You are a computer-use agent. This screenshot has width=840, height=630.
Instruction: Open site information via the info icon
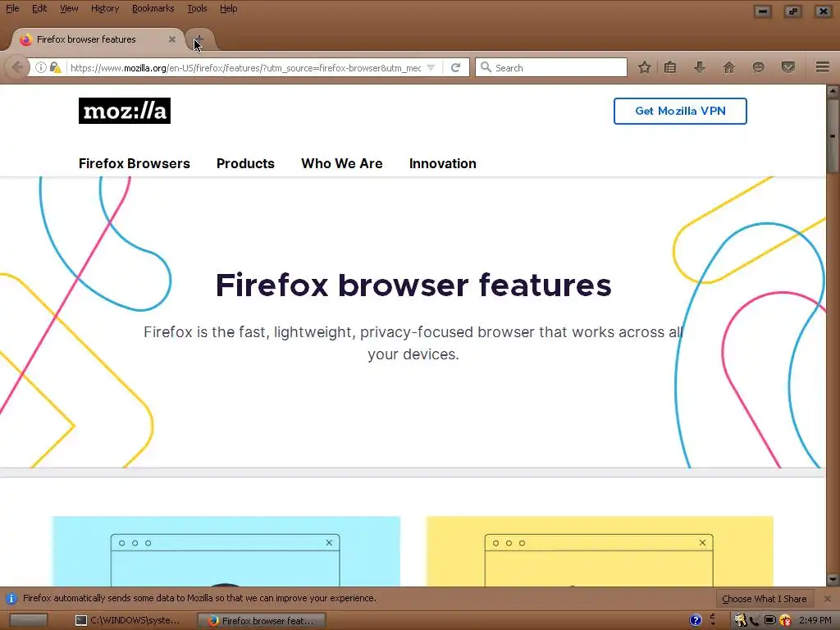coord(41,67)
